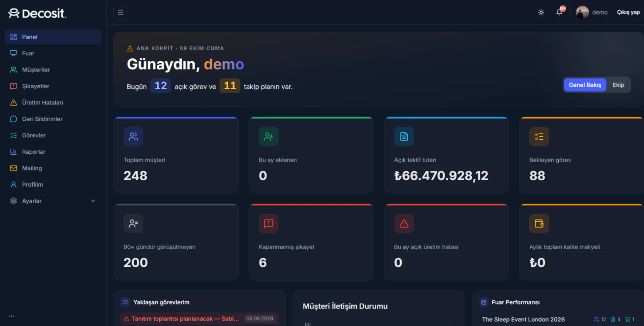
Task: Select the Genel Bakış view
Action: click(x=585, y=85)
